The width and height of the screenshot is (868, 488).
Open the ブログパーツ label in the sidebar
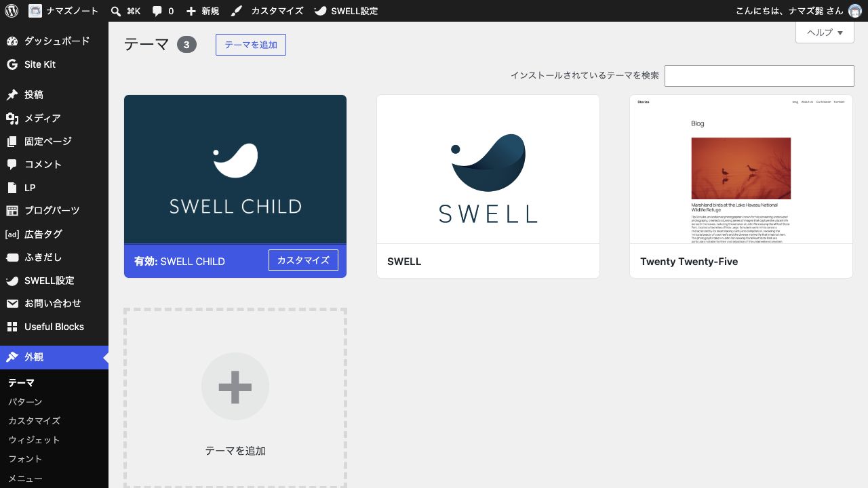pyautogui.click(x=52, y=211)
